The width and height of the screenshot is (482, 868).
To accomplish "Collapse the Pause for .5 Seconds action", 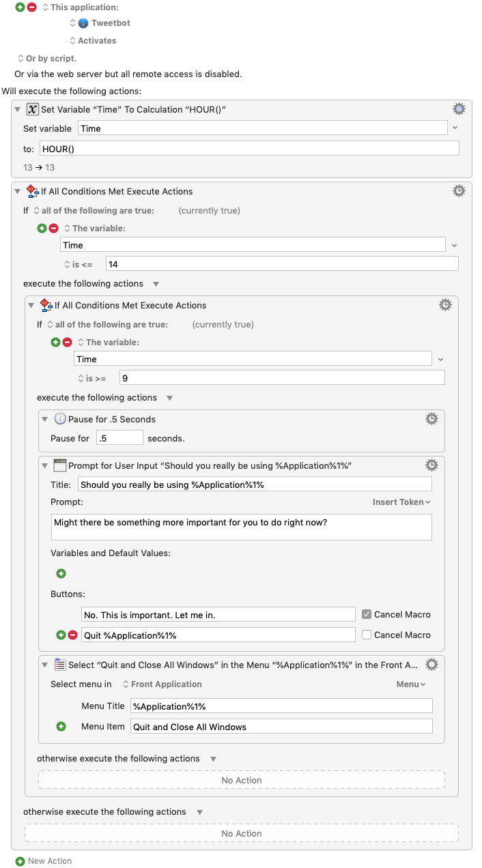I will 44,420.
